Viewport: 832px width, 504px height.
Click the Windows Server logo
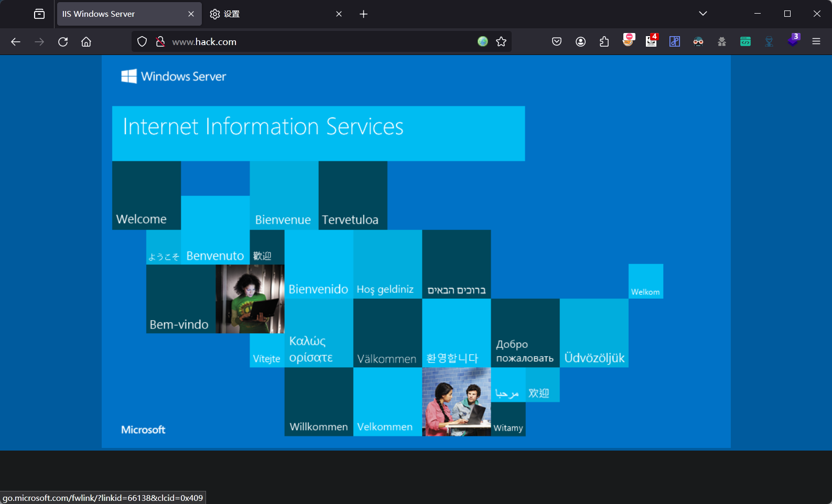tap(174, 76)
